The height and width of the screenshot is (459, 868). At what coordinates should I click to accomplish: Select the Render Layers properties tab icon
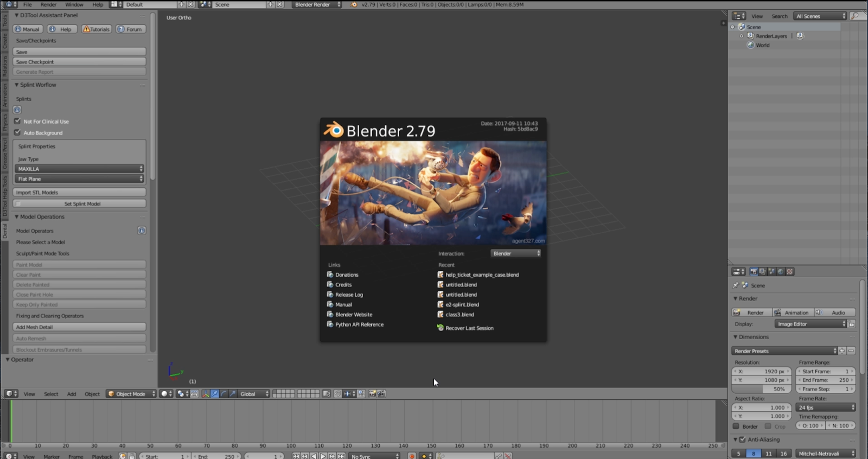pyautogui.click(x=763, y=272)
